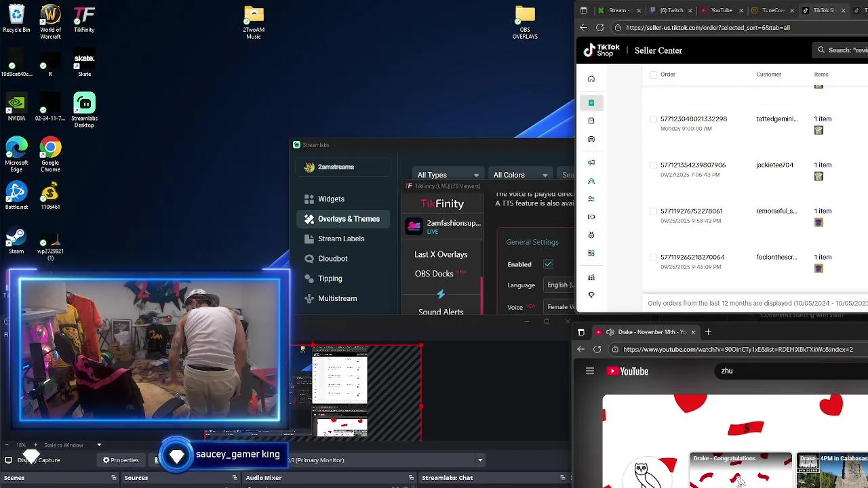Open Sound Alerts in the TikFinity menu
868x488 pixels.
tap(441, 312)
